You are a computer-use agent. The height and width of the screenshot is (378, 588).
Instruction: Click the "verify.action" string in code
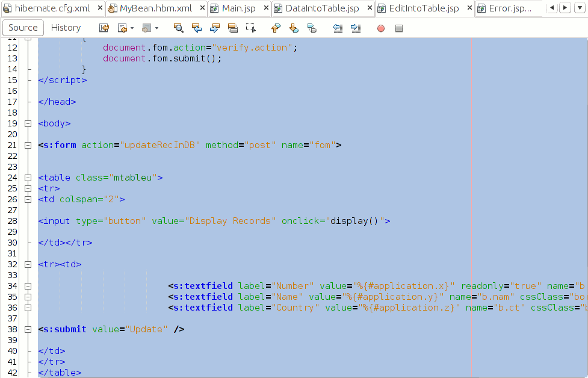tap(252, 48)
